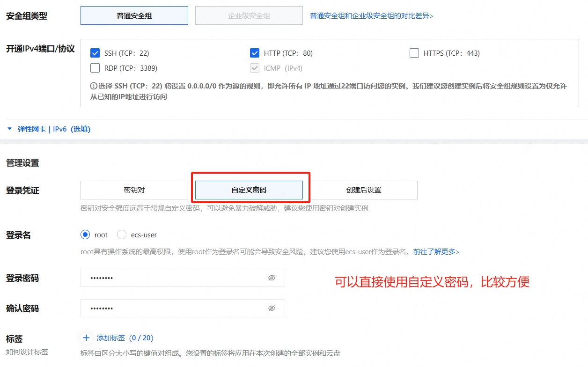
Task: Select 企业级安全组 security group type
Action: [x=249, y=15]
